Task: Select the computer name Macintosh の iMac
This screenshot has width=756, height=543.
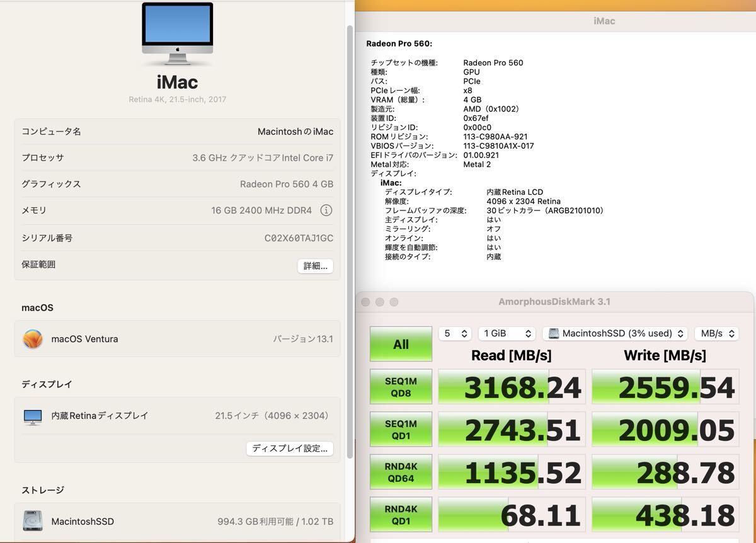Action: coord(295,132)
